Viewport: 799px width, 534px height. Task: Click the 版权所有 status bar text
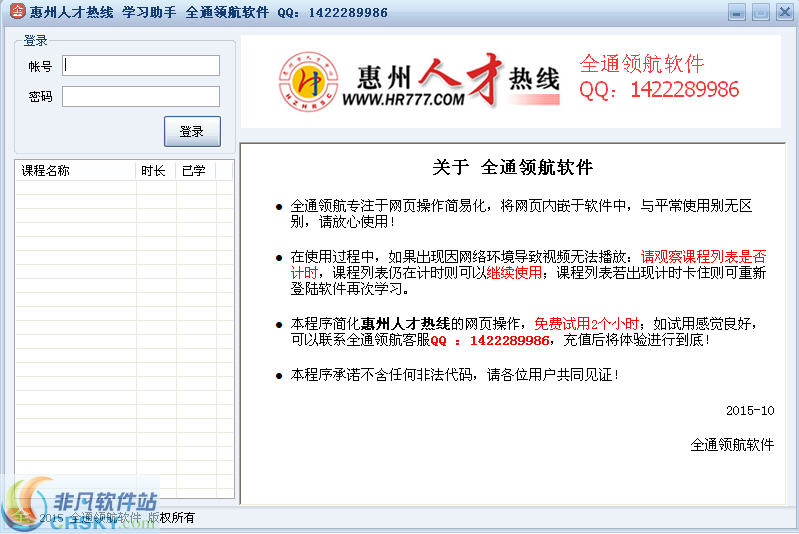coord(171,518)
